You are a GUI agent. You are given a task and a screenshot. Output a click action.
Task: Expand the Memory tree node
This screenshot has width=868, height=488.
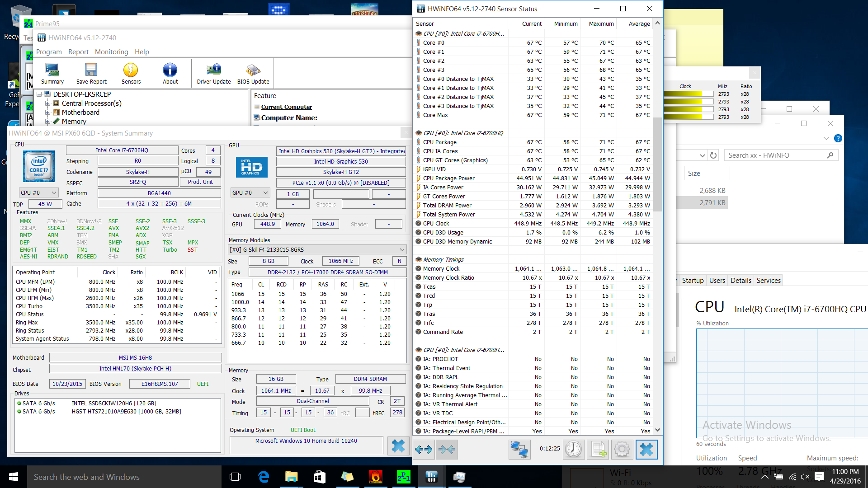tap(47, 122)
